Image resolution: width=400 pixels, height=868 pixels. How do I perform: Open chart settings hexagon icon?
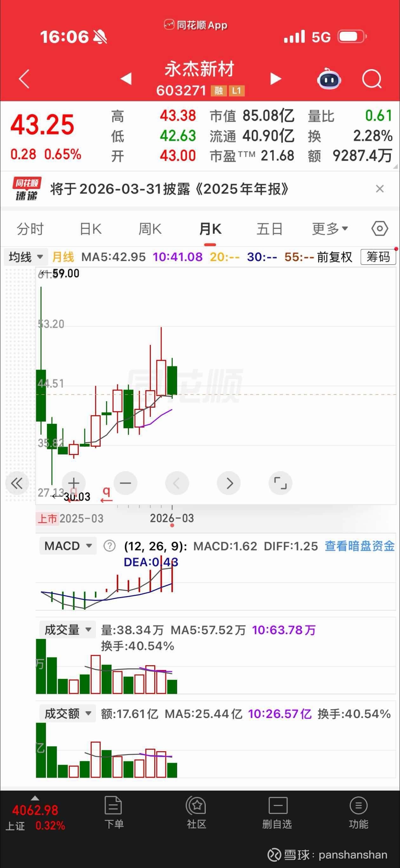coord(379,229)
